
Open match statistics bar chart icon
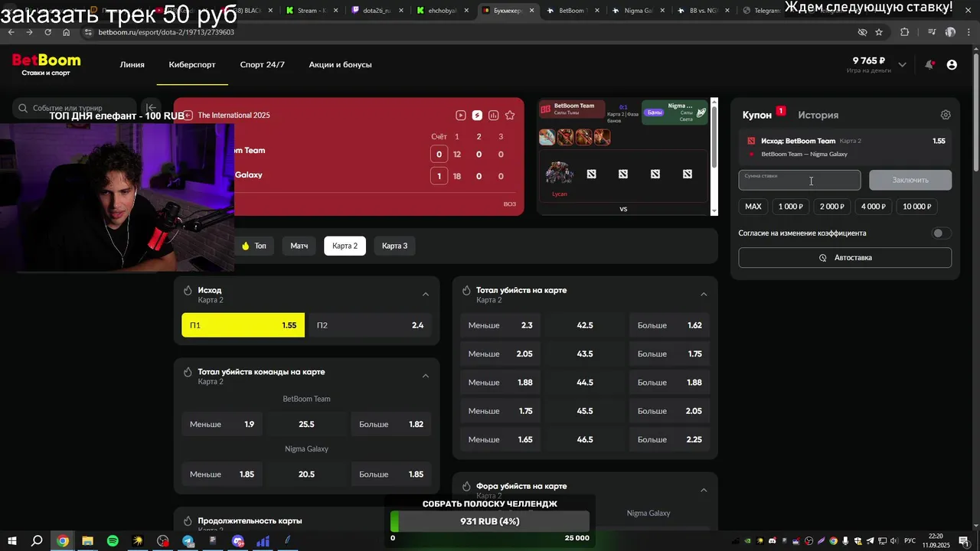coord(494,116)
